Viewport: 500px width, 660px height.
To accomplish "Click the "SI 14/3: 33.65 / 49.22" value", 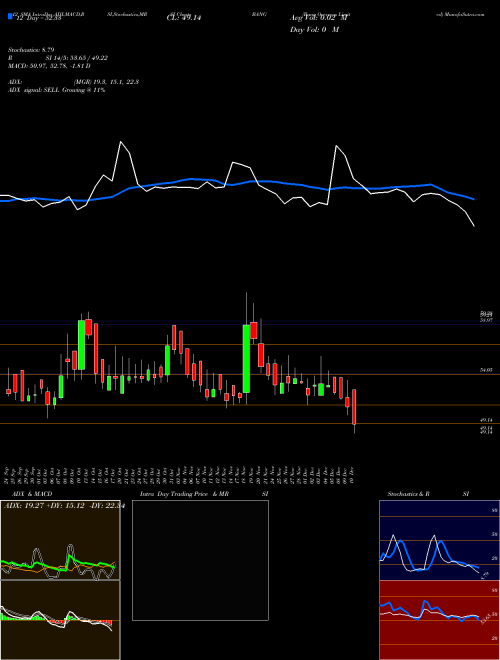I will pos(77,58).
